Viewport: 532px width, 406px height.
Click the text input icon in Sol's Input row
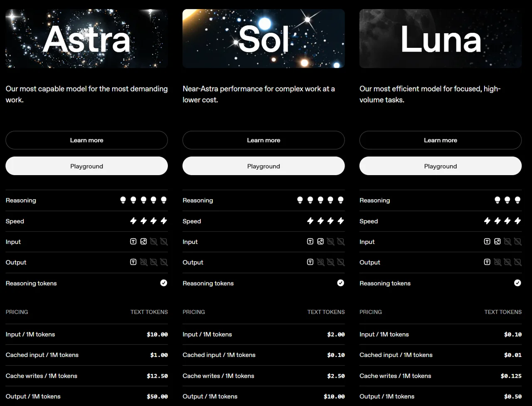[x=310, y=241]
